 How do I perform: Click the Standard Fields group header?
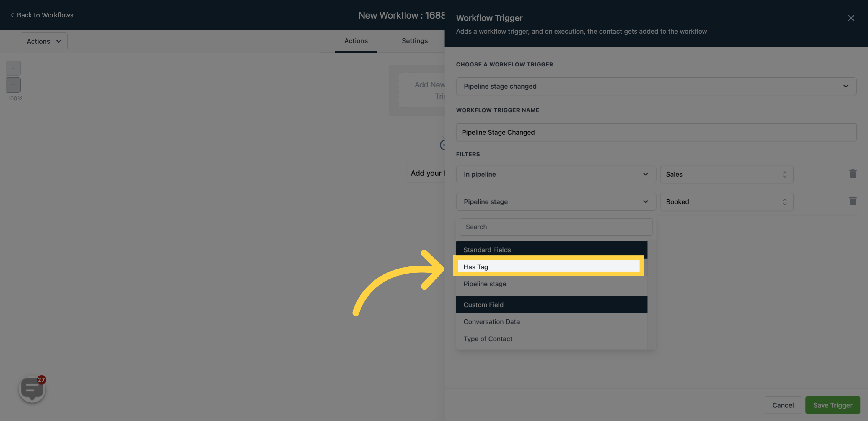(x=552, y=250)
